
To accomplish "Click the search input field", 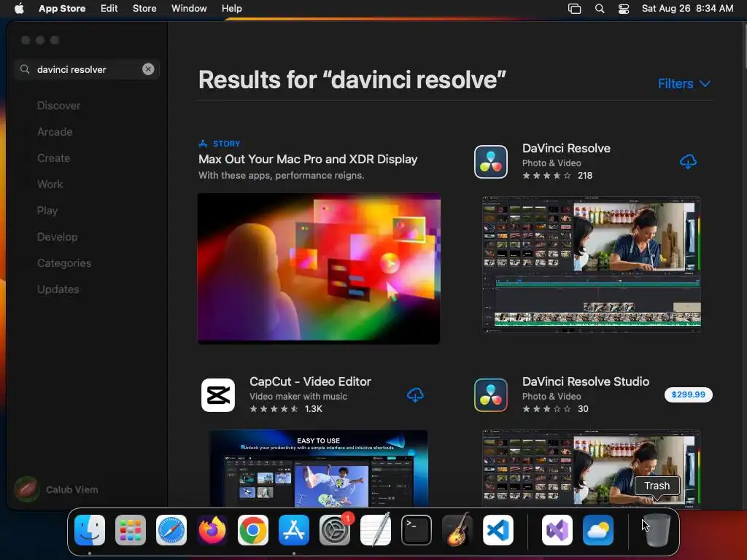I will tap(87, 69).
